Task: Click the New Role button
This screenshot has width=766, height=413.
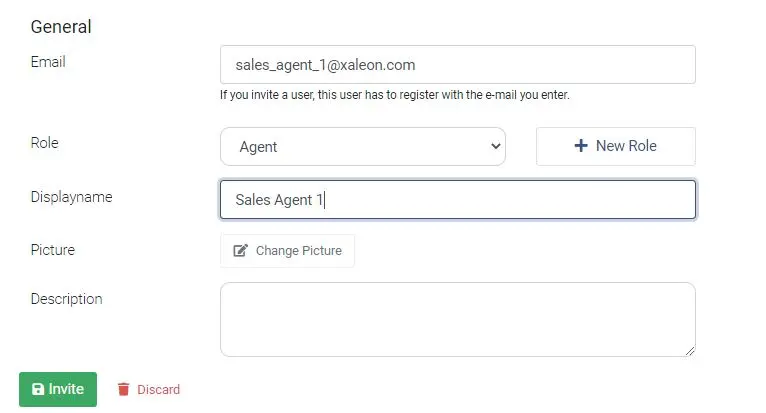Action: [616, 146]
